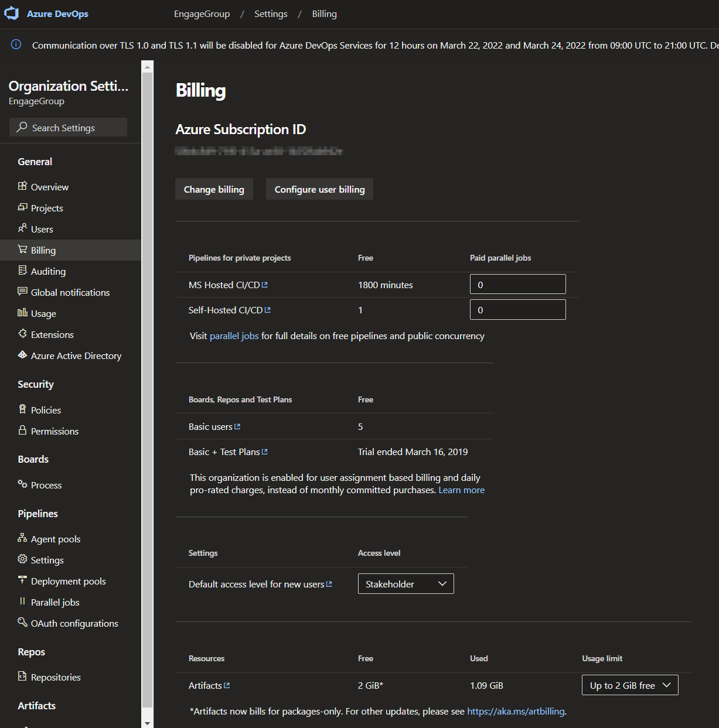The height and width of the screenshot is (728, 719).
Task: Open the Stakeholder access level dropdown
Action: (x=406, y=584)
